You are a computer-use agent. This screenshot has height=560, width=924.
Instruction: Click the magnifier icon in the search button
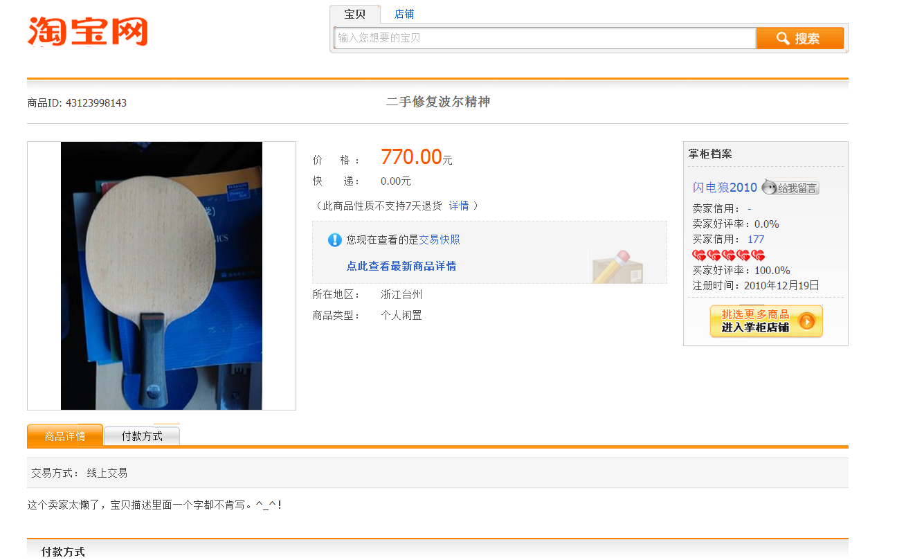(x=783, y=39)
